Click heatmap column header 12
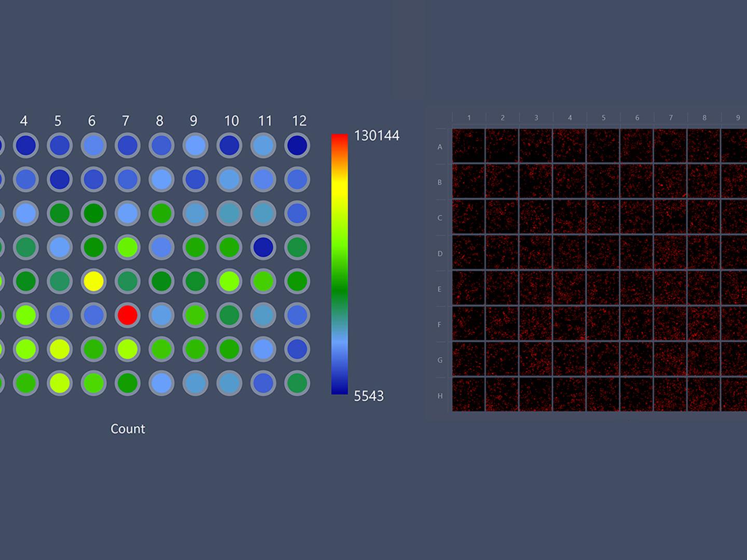This screenshot has height=560, width=747. (x=299, y=121)
